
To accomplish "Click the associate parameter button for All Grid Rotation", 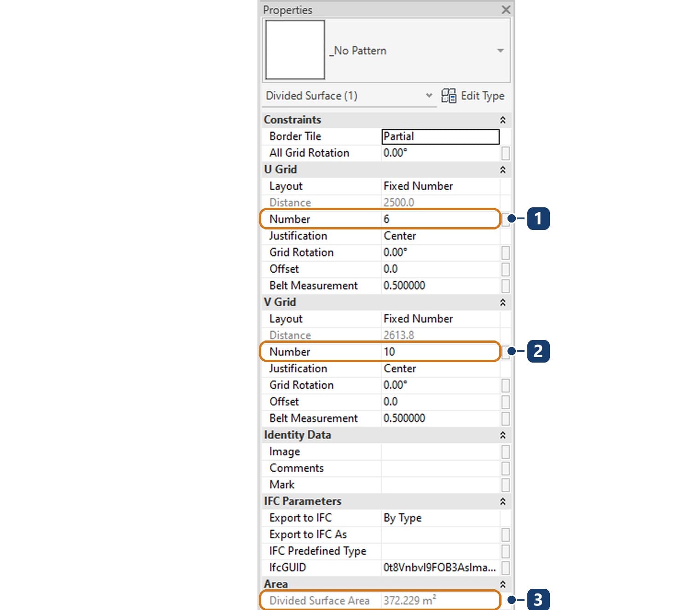I will click(506, 153).
